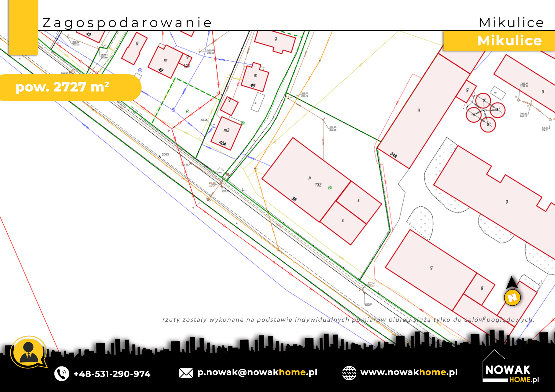Click the blue double-circle symbol near building 42
Viewport: 555px width, 392px height.
pos(140,70)
